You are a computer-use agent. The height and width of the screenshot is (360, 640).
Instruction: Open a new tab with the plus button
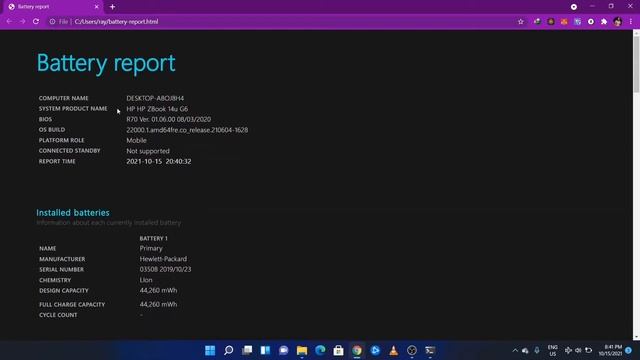pyautogui.click(x=112, y=7)
